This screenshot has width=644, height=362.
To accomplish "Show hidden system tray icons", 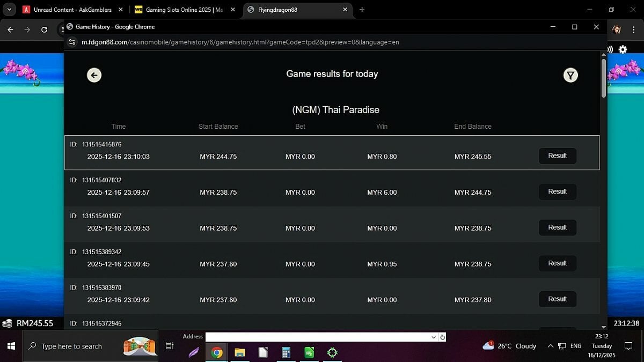I will click(x=550, y=346).
